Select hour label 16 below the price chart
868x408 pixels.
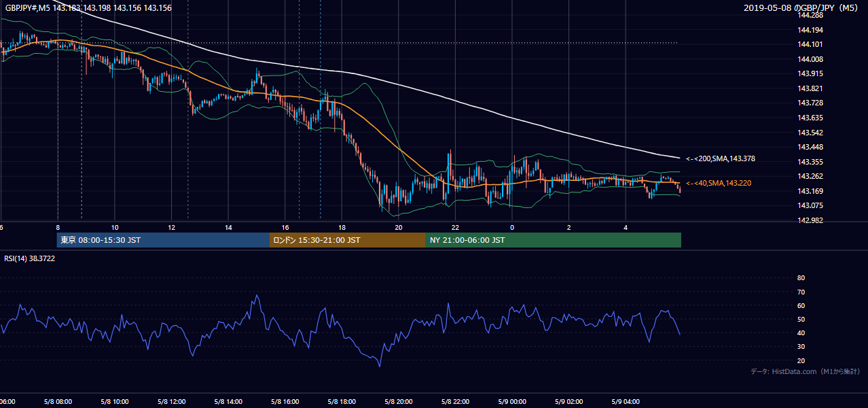click(x=285, y=227)
